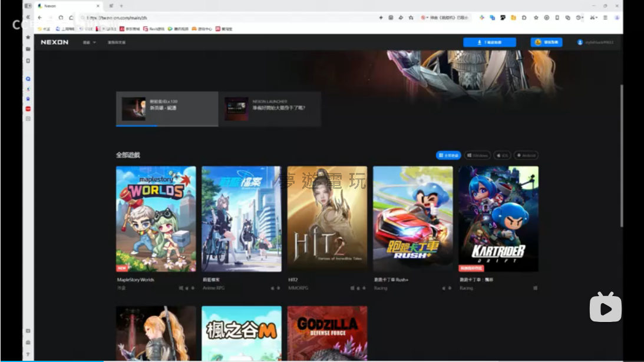The image size is (644, 362).
Task: Open the scissors screenshot tool dropdown
Action: (593, 18)
